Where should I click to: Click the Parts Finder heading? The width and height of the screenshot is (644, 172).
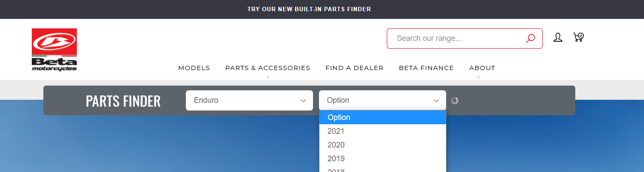[123, 101]
